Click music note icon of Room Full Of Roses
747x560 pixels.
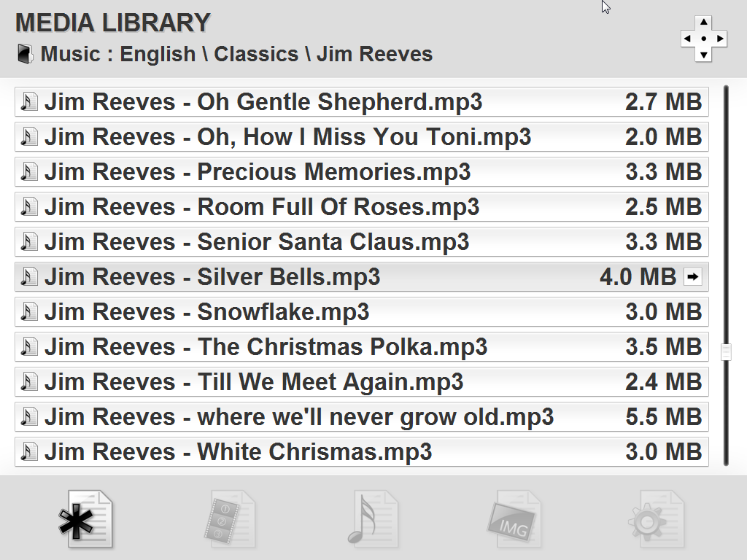[x=29, y=206]
